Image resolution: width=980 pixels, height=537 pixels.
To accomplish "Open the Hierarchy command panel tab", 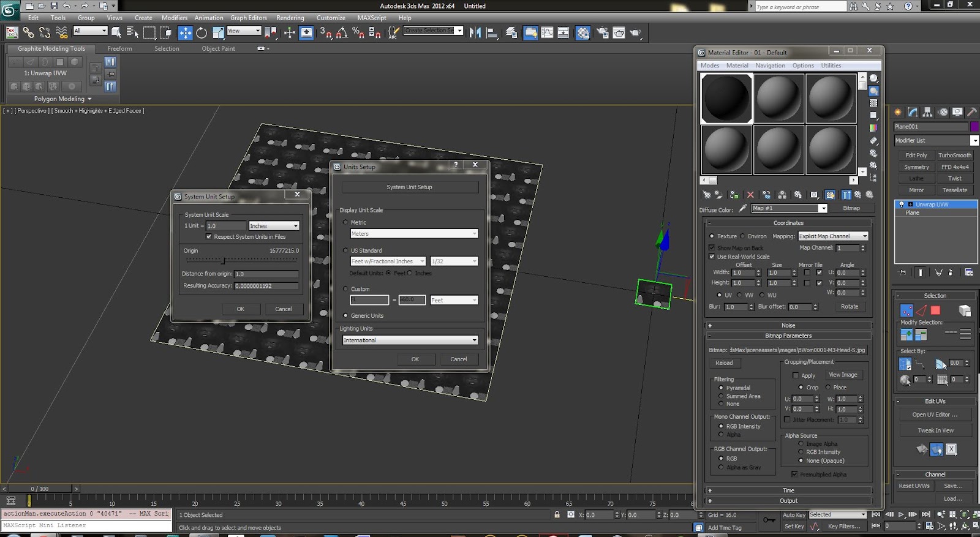I will coord(927,112).
